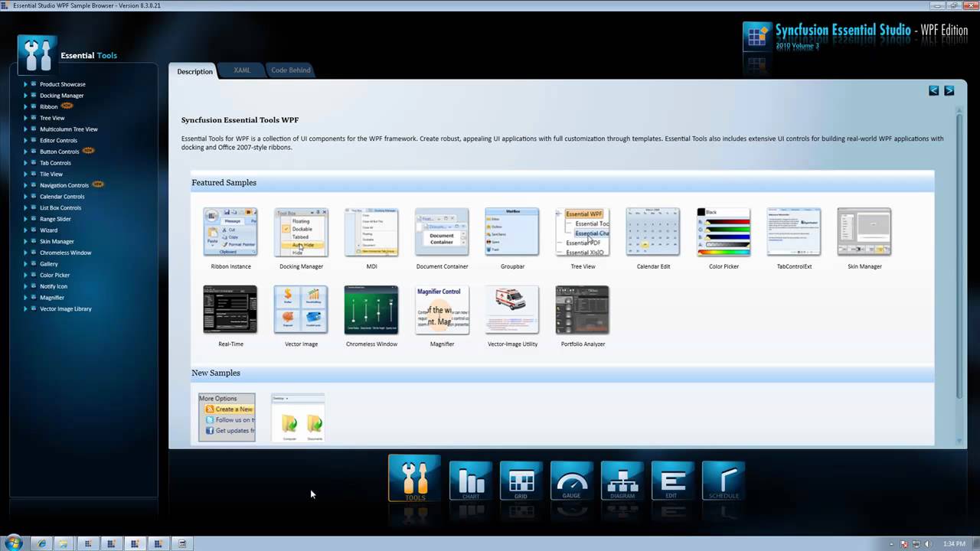Open the Document Container sample
The width and height of the screenshot is (980, 551).
(442, 232)
